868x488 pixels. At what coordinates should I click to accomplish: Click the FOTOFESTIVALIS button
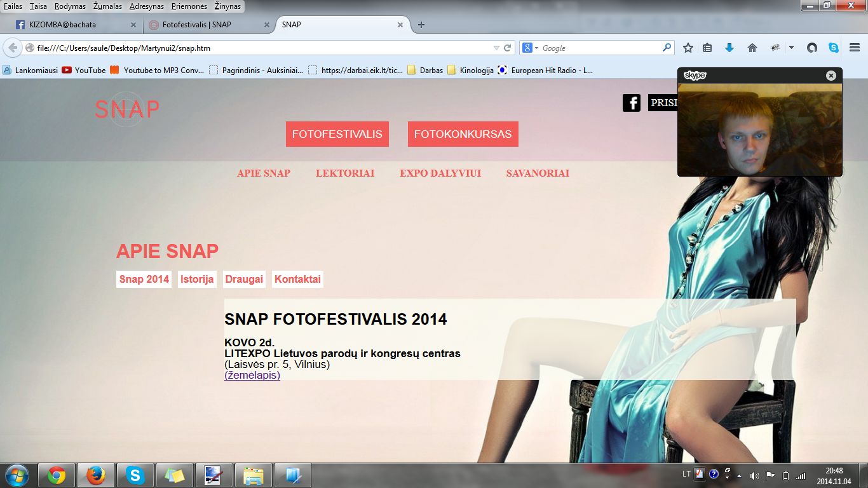point(337,134)
